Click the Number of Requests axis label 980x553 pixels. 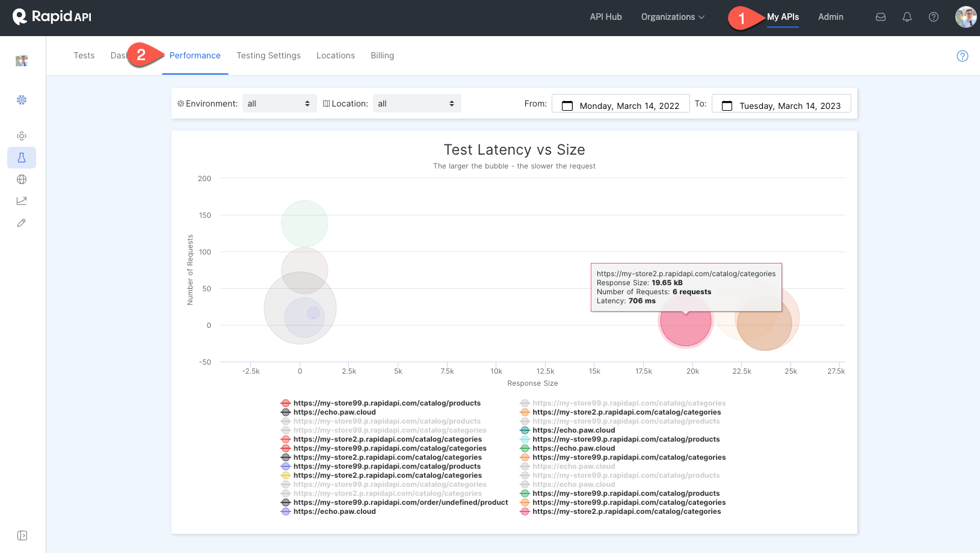point(190,270)
